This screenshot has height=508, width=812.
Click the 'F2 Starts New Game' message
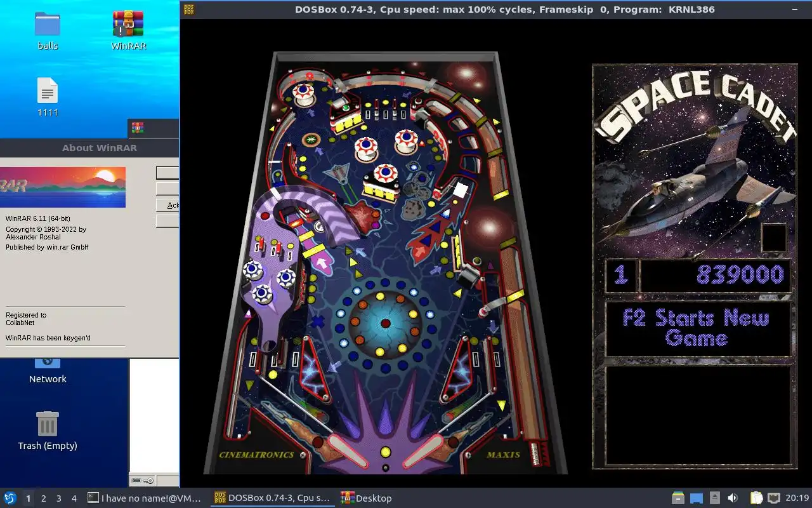(x=697, y=328)
